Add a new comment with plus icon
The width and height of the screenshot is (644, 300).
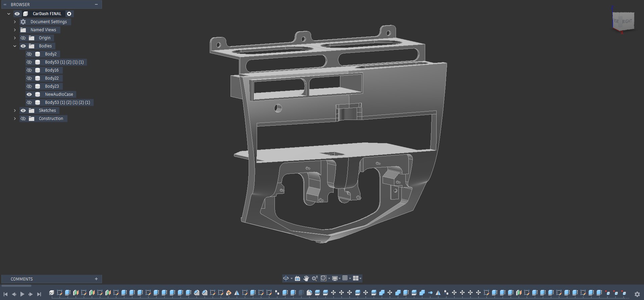[x=96, y=279]
